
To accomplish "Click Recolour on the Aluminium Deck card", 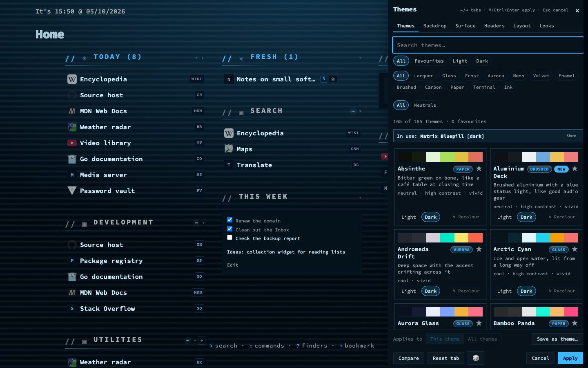I will pyautogui.click(x=562, y=217).
